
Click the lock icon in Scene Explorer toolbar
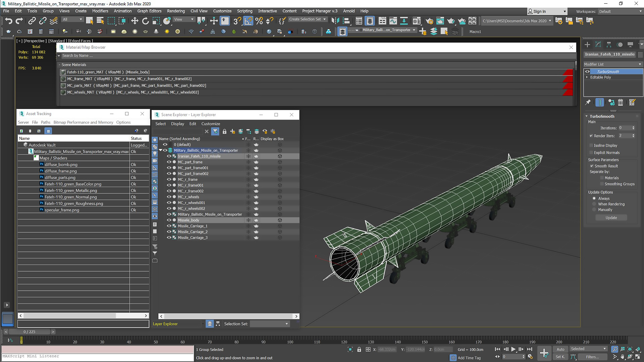pyautogui.click(x=224, y=131)
